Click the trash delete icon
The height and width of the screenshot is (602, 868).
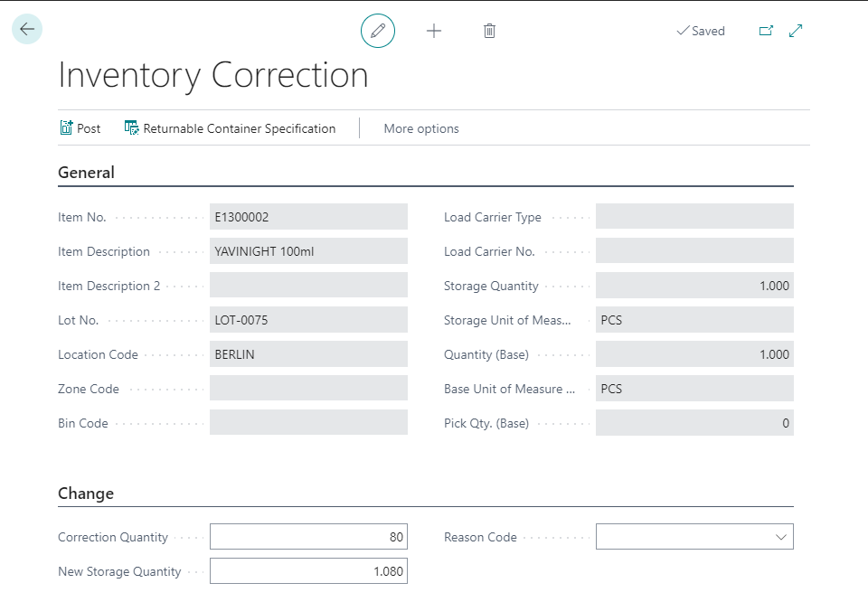point(489,31)
